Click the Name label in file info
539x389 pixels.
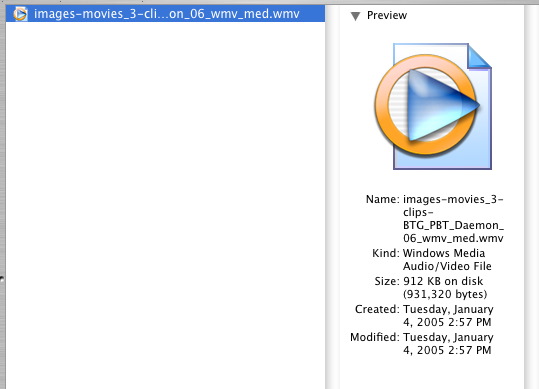(x=383, y=199)
